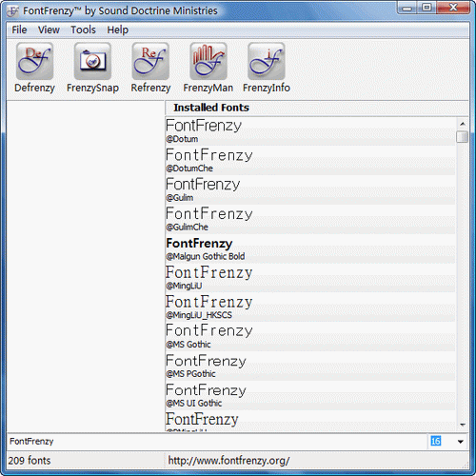This screenshot has height=476, width=476.
Task: Click the scrollbar up arrow
Action: pyautogui.click(x=463, y=124)
